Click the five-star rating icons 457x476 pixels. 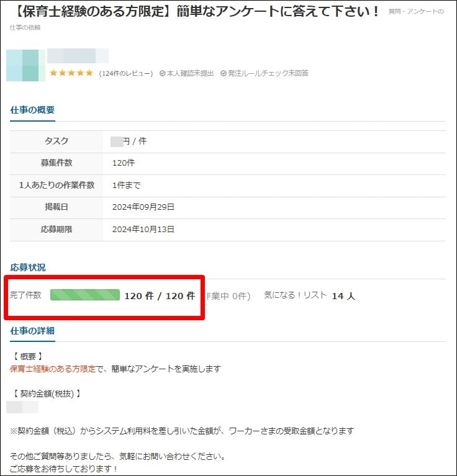click(x=71, y=73)
